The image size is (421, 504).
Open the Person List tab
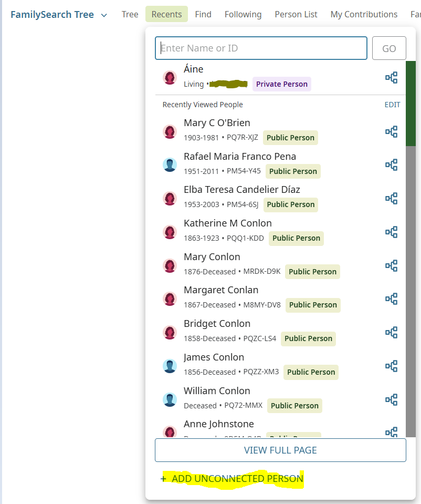click(296, 14)
